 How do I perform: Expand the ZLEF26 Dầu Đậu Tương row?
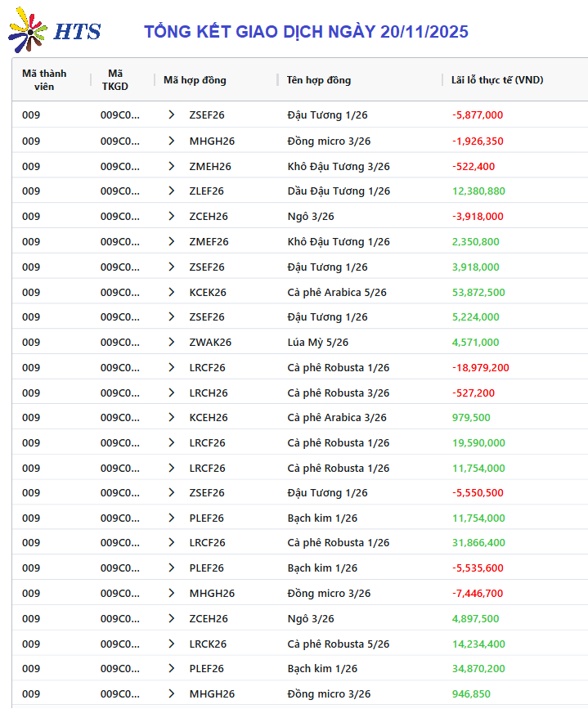171,191
